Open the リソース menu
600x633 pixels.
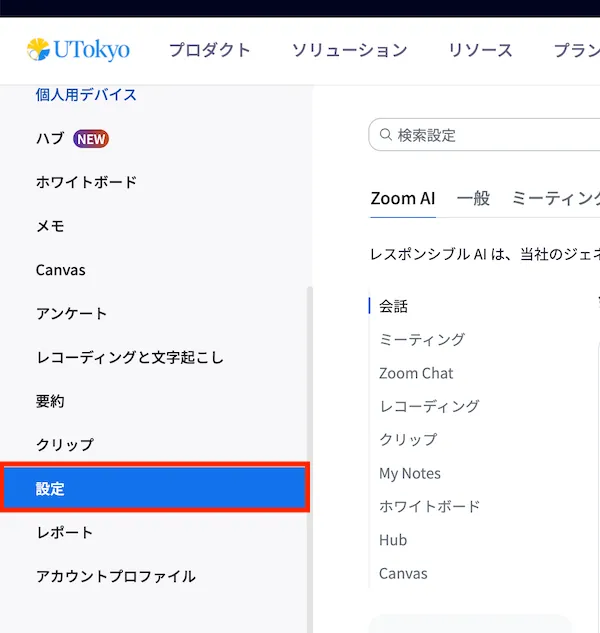tap(480, 50)
